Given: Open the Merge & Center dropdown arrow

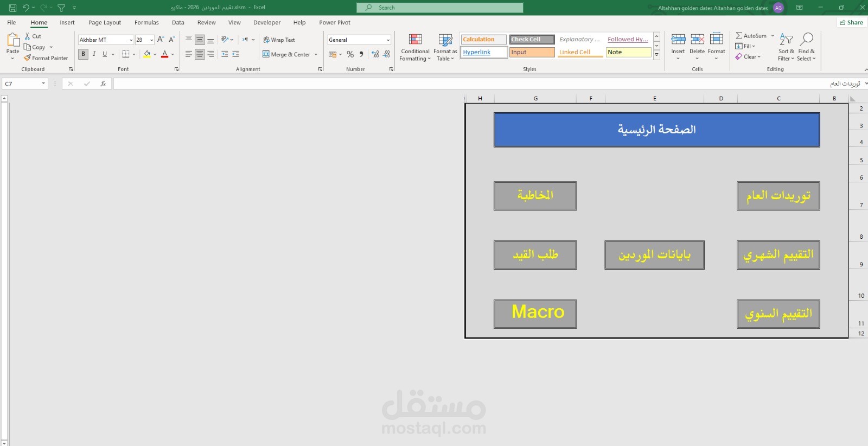Looking at the screenshot, I should coord(316,54).
